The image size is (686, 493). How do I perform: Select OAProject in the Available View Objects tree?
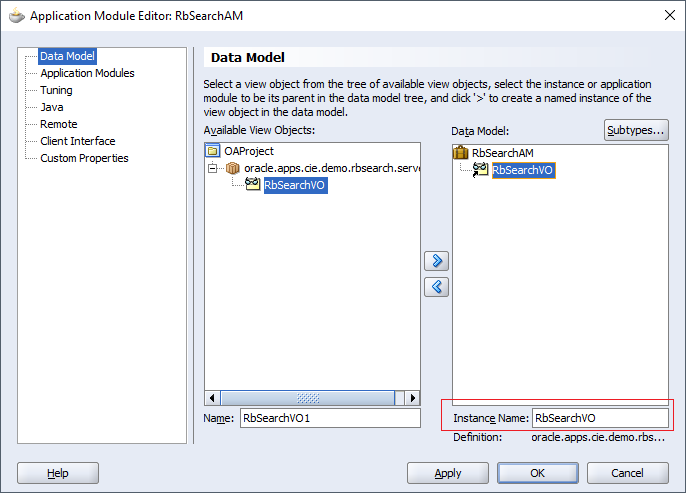[x=249, y=151]
